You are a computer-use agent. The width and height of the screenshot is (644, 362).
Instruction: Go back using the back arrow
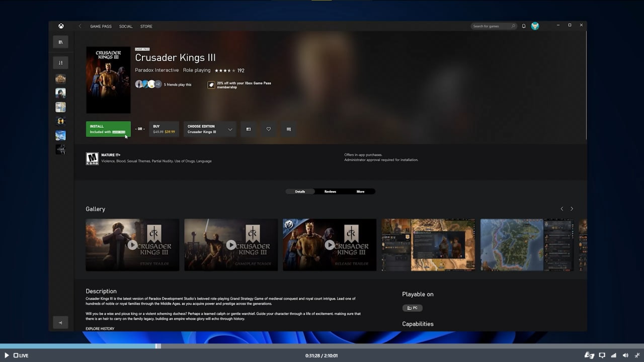coord(79,26)
